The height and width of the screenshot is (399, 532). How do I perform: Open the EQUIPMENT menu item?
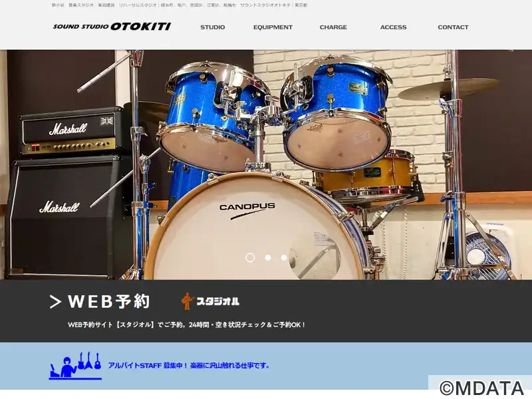point(273,27)
